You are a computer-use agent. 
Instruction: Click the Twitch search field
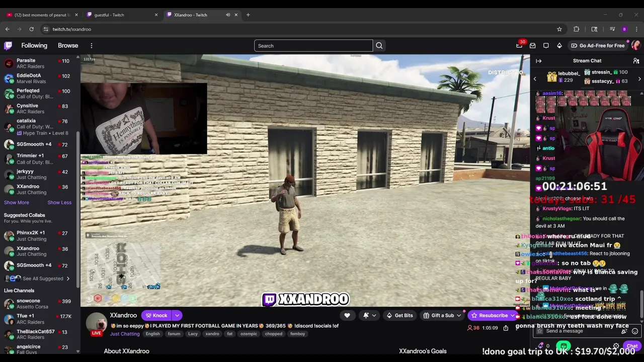coord(313,46)
